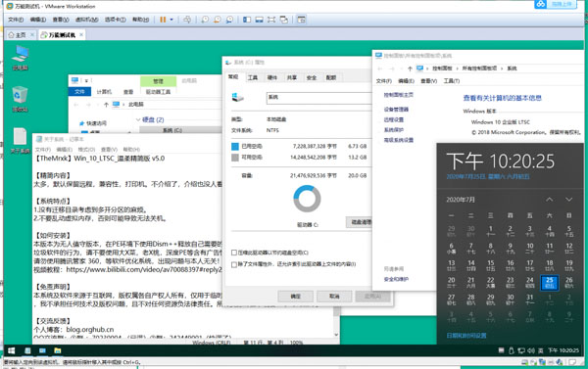Click 安全和维护 link in System window
The image size is (588, 369).
pyautogui.click(x=396, y=279)
